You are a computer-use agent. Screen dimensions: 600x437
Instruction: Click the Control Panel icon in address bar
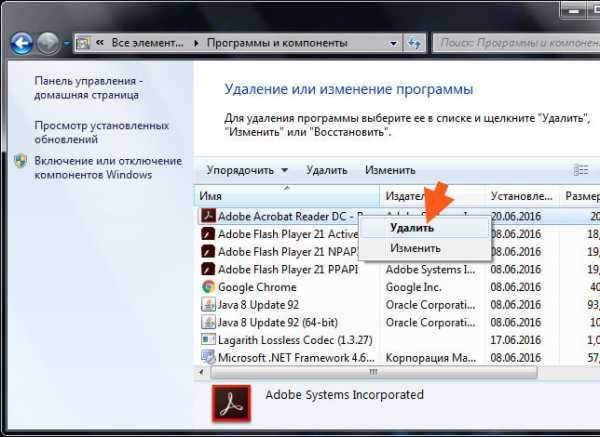[x=83, y=43]
